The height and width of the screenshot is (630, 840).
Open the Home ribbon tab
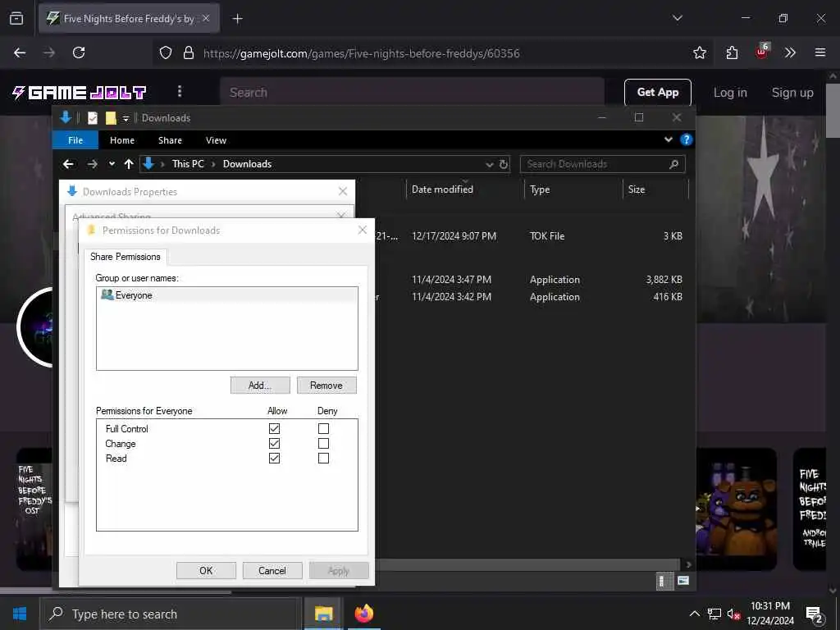pyautogui.click(x=122, y=140)
